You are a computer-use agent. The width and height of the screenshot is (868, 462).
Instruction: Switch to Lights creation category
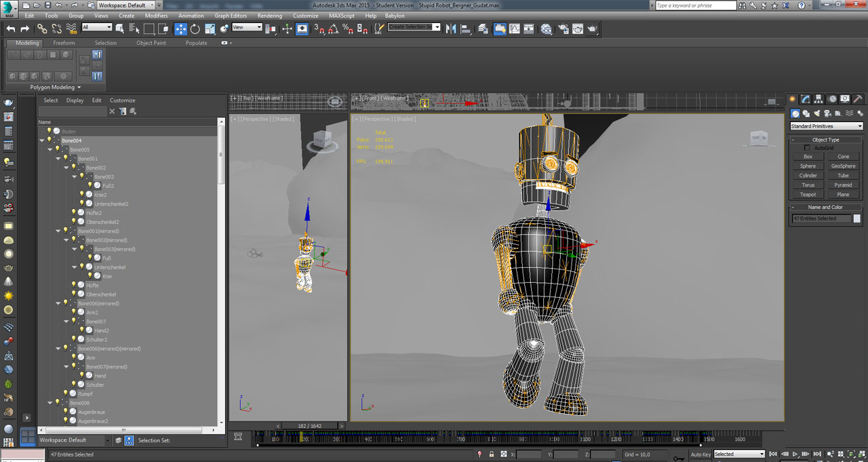817,113
